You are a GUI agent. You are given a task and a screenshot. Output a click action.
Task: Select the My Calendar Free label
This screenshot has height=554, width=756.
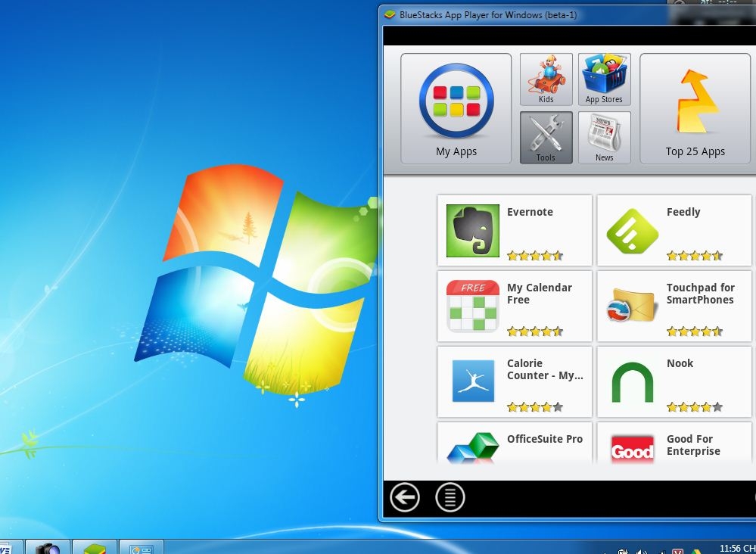539,294
